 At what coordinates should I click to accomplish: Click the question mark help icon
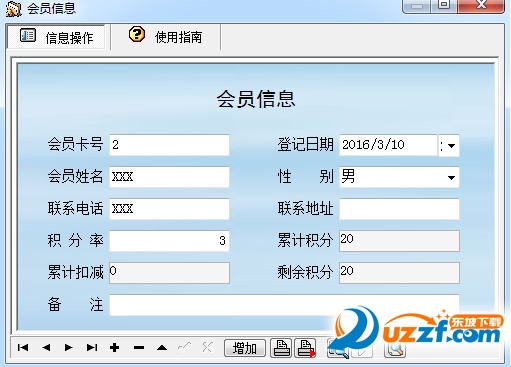(x=137, y=34)
